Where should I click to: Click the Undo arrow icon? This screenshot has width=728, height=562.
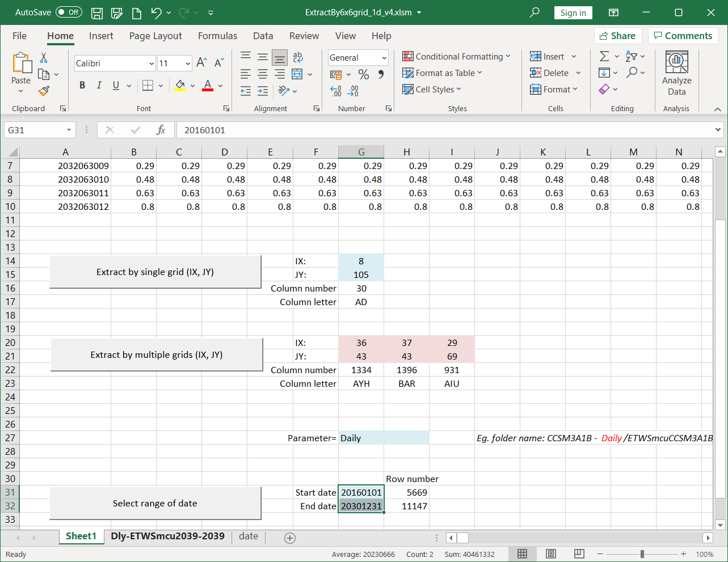point(157,12)
